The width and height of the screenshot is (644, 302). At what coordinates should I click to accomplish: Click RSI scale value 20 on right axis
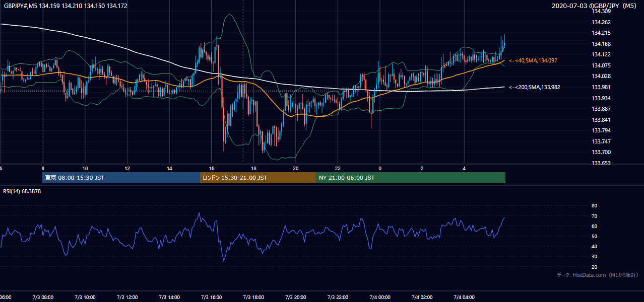point(594,267)
